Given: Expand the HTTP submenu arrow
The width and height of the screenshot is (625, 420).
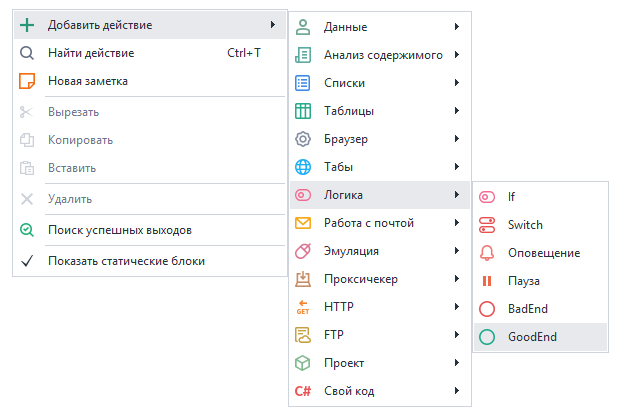Looking at the screenshot, I should click(456, 307).
